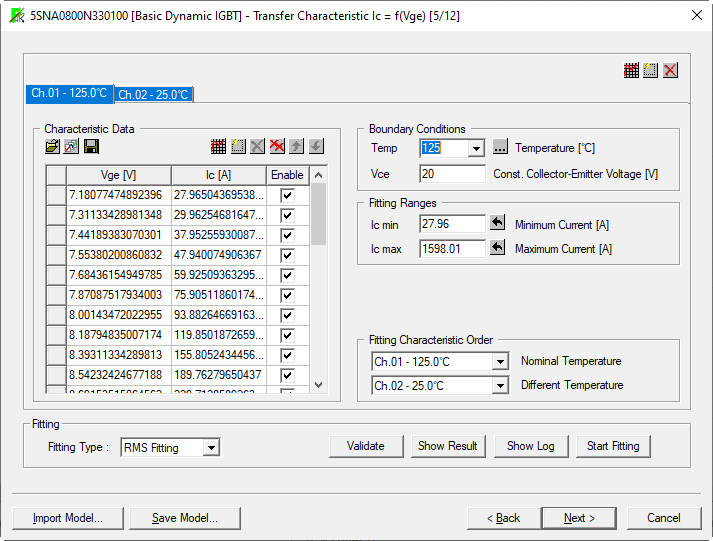
Task: Click the red X icon above the channel tabs
Action: 670,70
